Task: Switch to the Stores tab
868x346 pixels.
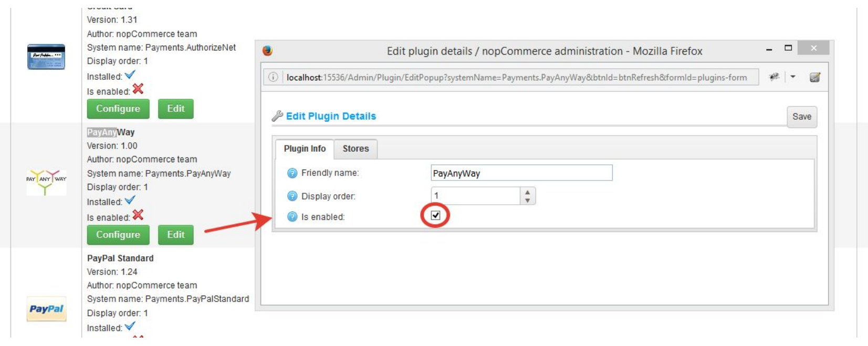Action: (x=356, y=149)
